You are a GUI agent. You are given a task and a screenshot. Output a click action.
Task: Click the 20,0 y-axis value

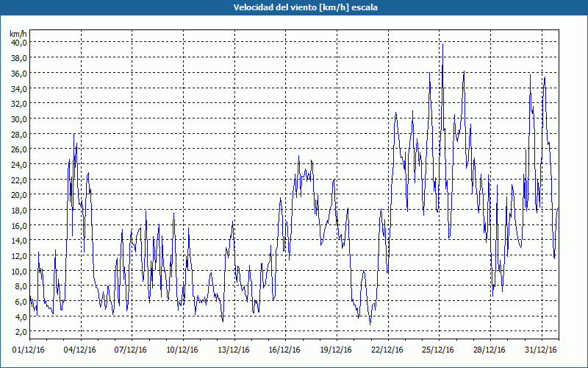pyautogui.click(x=18, y=195)
